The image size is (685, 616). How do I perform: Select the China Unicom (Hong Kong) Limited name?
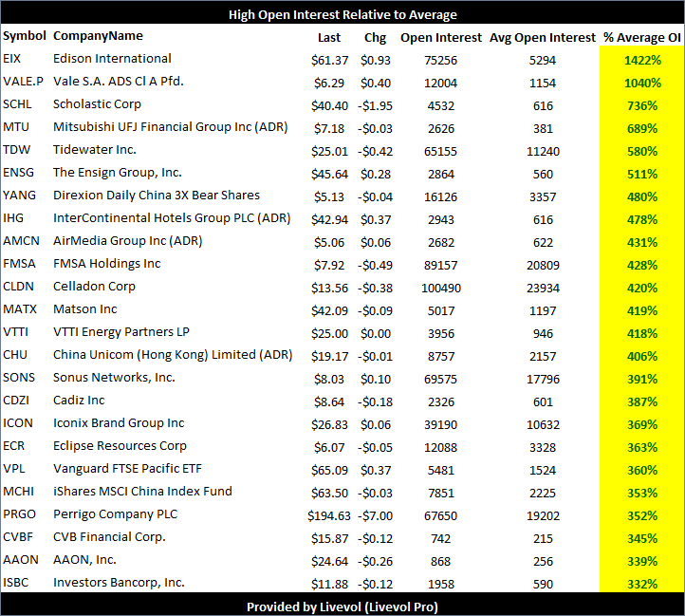(173, 354)
